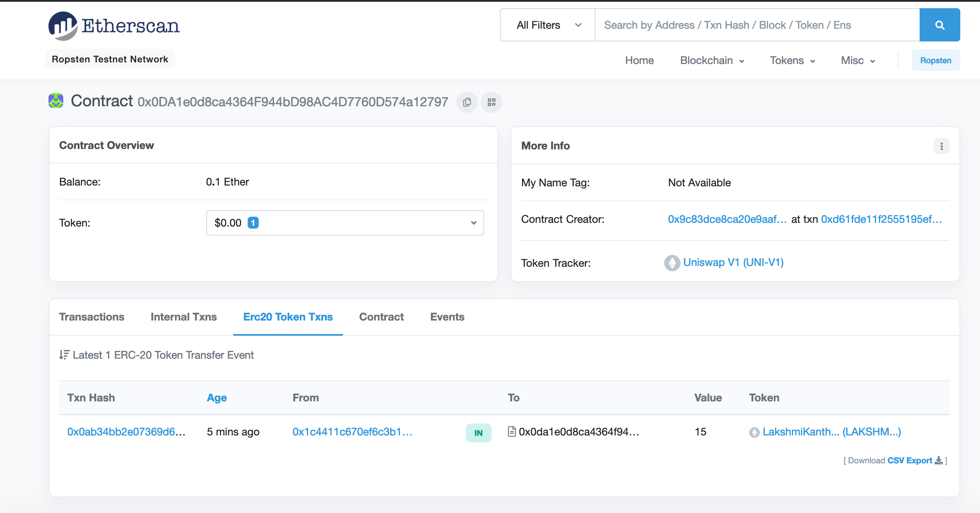This screenshot has height=513, width=980.
Task: Click the Etherscan logo icon
Action: tap(63, 26)
